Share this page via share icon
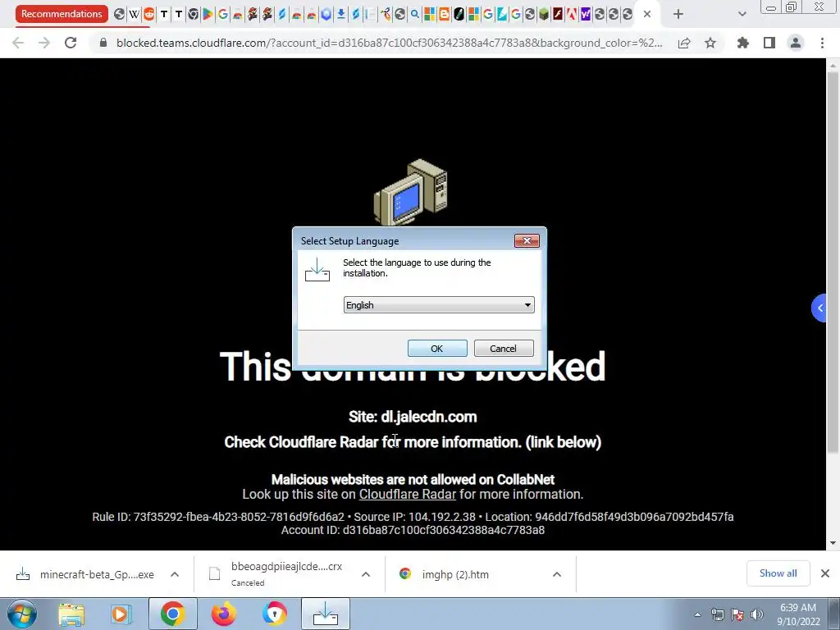The height and width of the screenshot is (630, 840). [684, 43]
